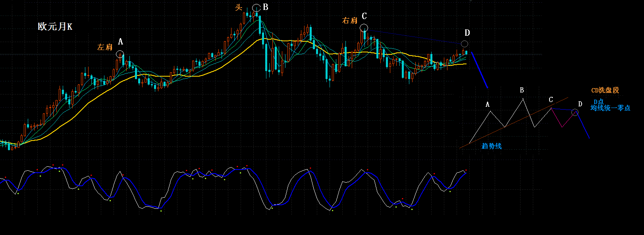Click letter B atop the schematic peak

click(x=522, y=90)
